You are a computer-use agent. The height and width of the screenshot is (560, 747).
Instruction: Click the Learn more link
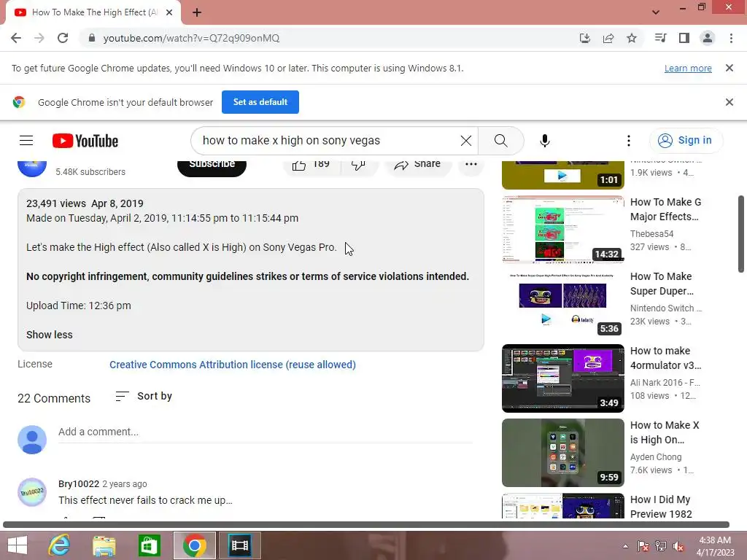click(x=688, y=68)
